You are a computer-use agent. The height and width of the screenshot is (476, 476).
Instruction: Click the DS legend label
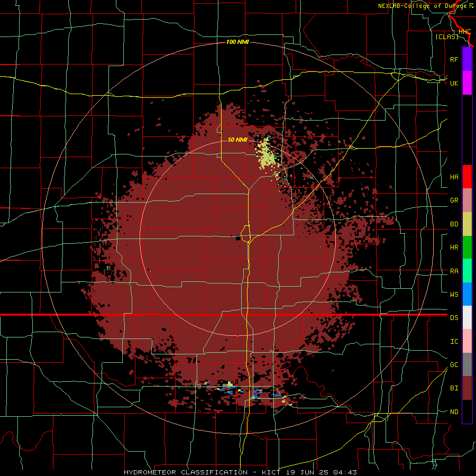(454, 318)
